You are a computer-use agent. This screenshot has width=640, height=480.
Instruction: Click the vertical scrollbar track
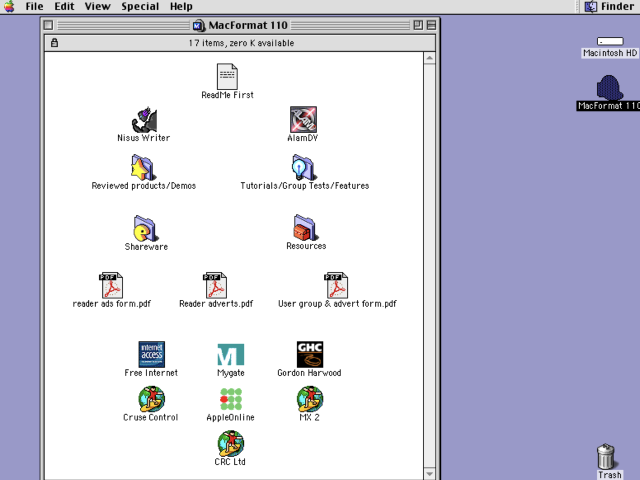pos(429,266)
